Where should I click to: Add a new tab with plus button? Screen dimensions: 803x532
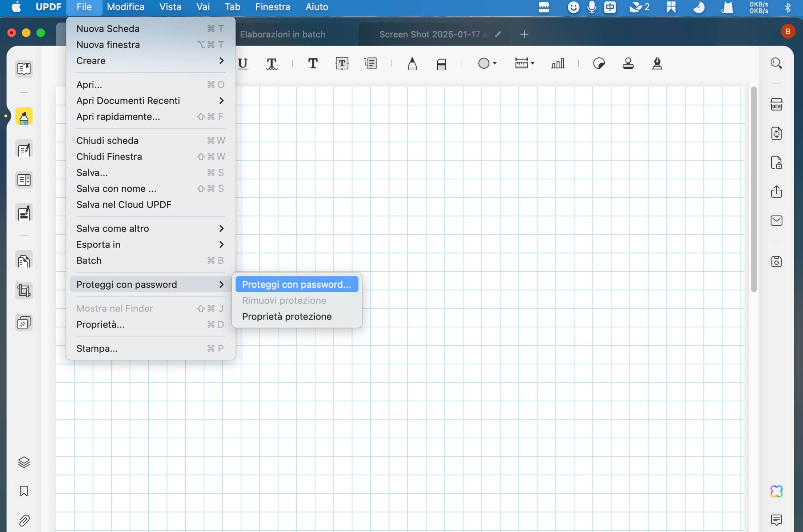(524, 34)
